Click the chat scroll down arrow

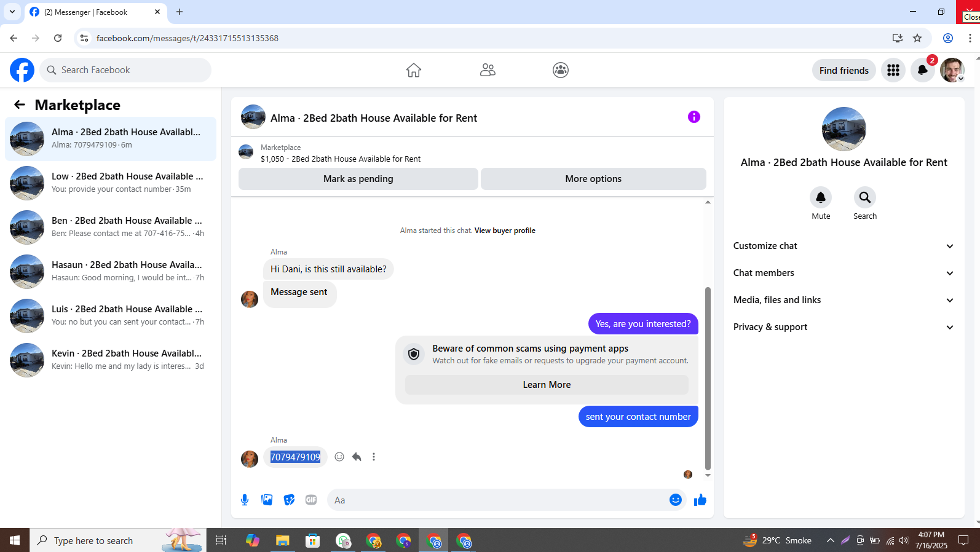point(708,475)
